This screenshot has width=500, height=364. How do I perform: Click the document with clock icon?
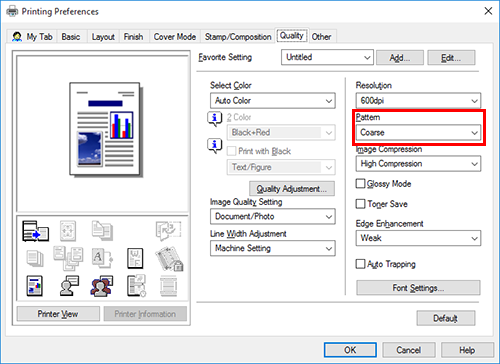pyautogui.click(x=136, y=286)
